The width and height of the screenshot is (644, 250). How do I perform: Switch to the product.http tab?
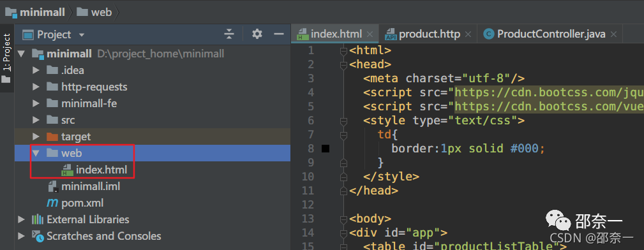(428, 34)
